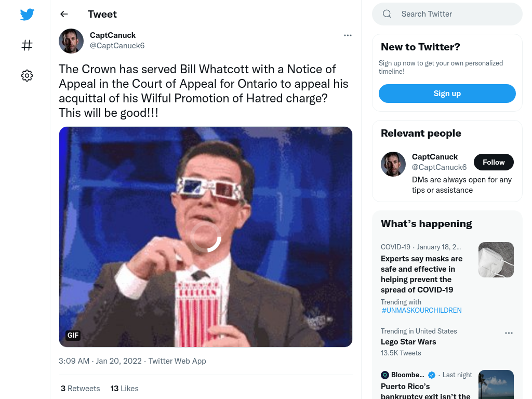Follow CaptCanuck in Relevant people
The width and height of the screenshot is (532, 399).
494,162
